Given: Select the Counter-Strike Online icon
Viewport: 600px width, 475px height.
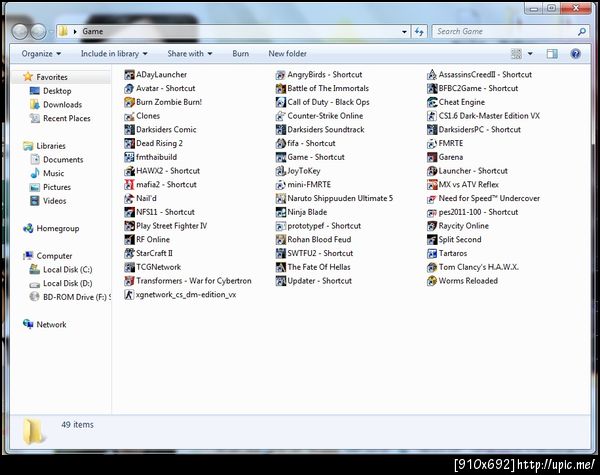Looking at the screenshot, I should [280, 116].
